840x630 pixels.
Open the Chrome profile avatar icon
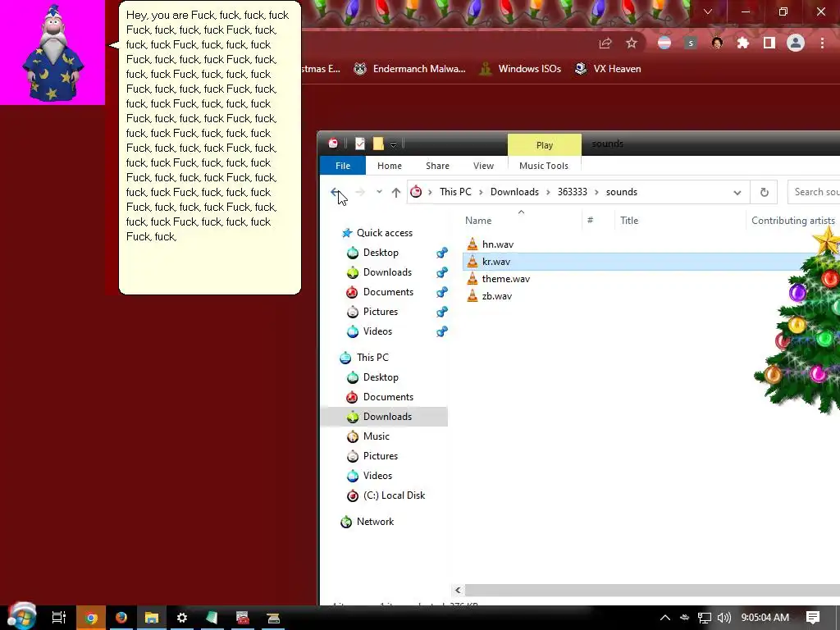[796, 43]
